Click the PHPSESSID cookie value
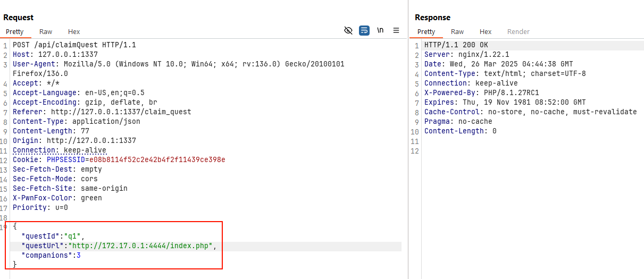644x279 pixels. (157, 160)
